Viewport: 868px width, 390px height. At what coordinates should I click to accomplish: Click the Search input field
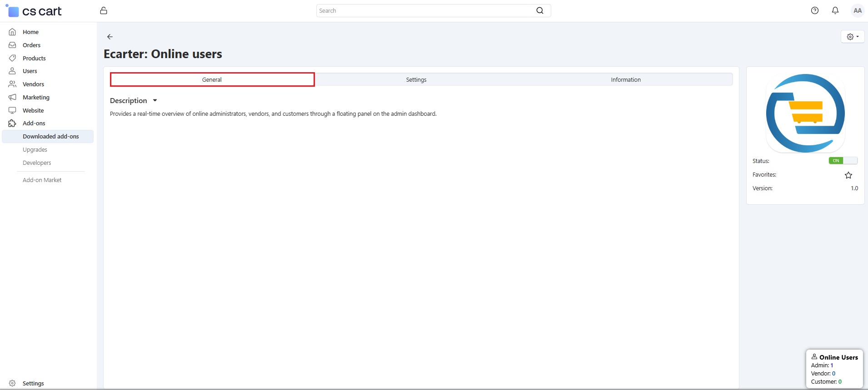[x=425, y=10]
